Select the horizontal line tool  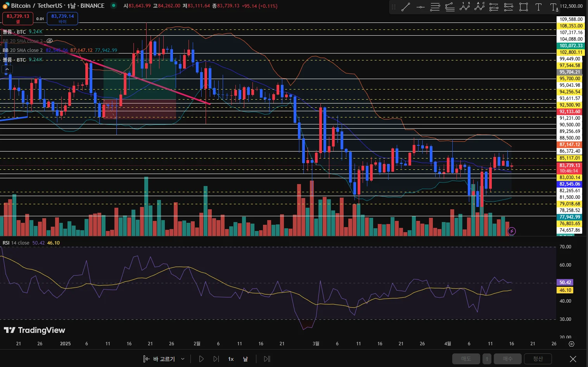point(420,7)
